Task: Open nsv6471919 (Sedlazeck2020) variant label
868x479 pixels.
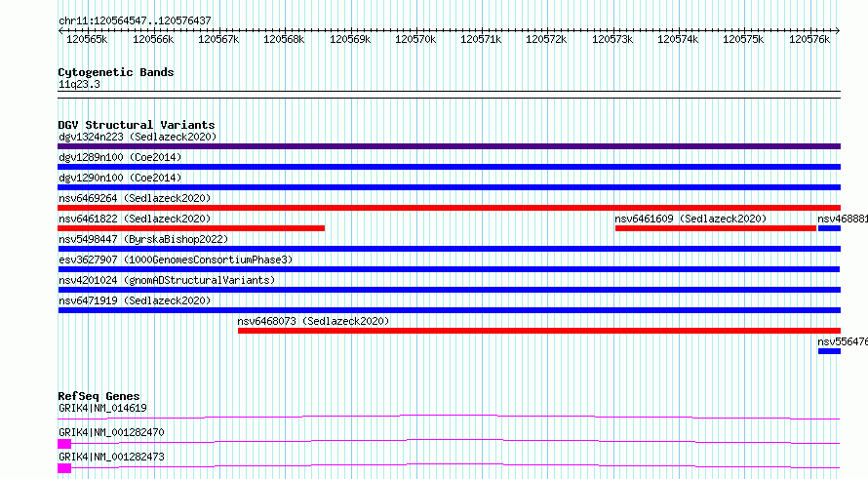Action: click(135, 300)
